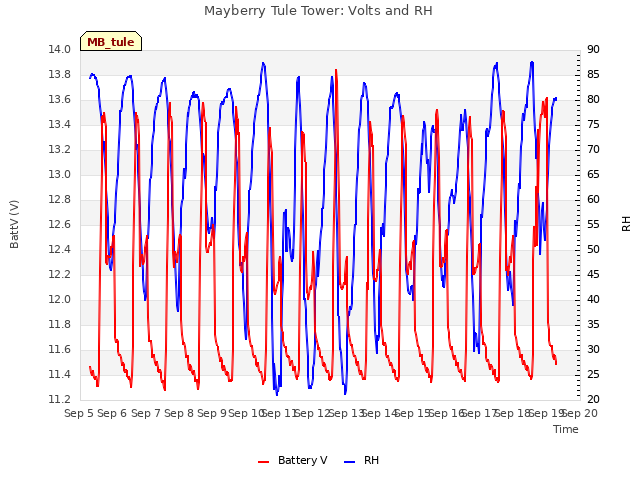Click the 20 right axis tick
Image resolution: width=640 pixels, height=480 pixels.
tap(593, 400)
